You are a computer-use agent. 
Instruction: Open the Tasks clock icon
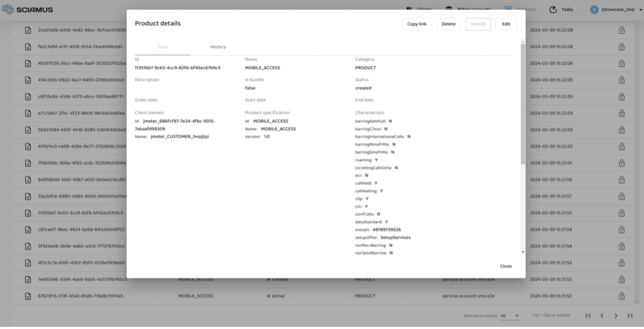click(553, 10)
